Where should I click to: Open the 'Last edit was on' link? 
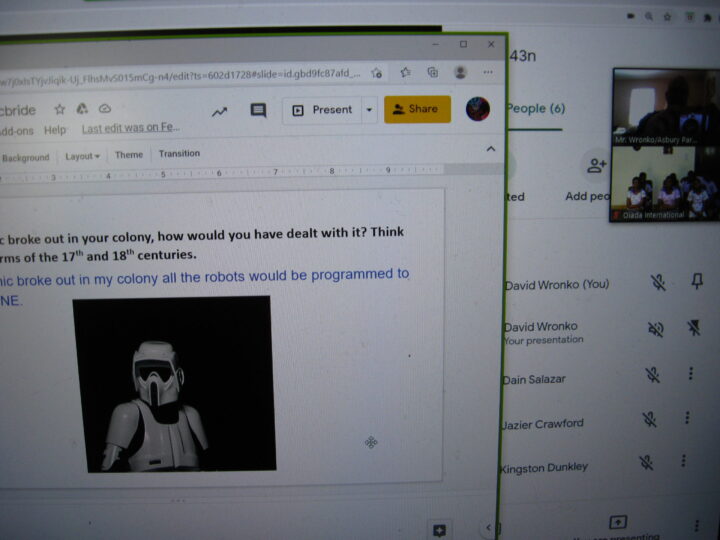130,129
